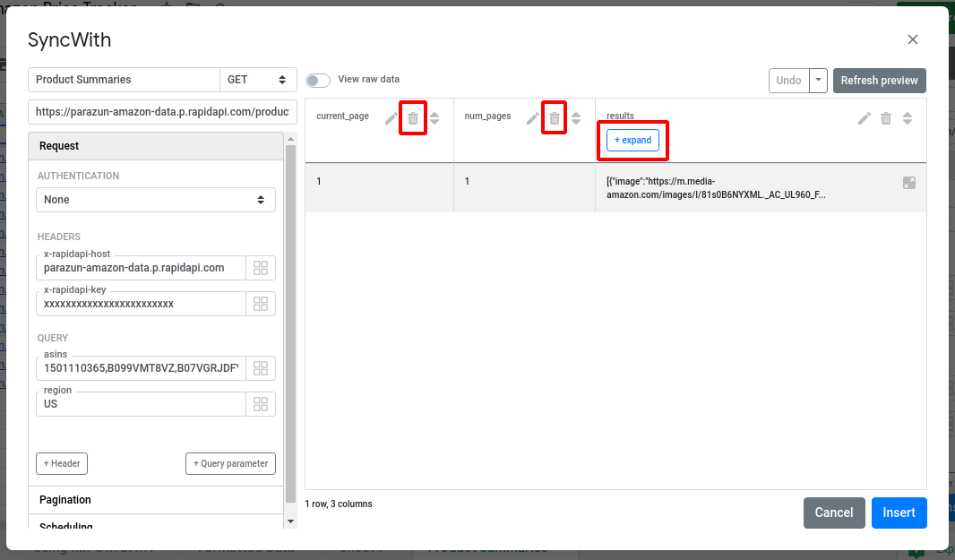Remove the results column with trash icon
Image resolution: width=955 pixels, height=560 pixels.
[x=886, y=118]
